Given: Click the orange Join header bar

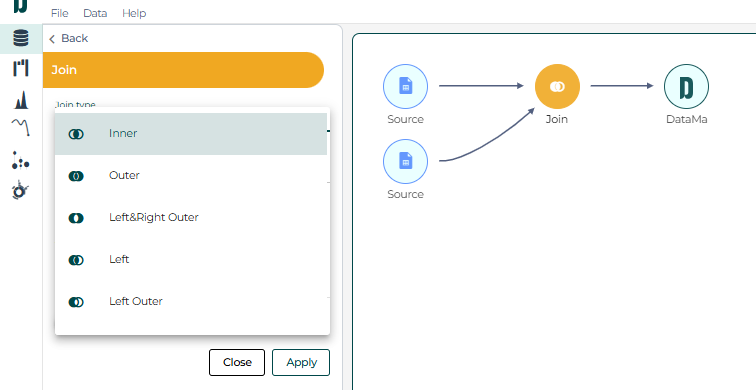Looking at the screenshot, I should click(183, 70).
